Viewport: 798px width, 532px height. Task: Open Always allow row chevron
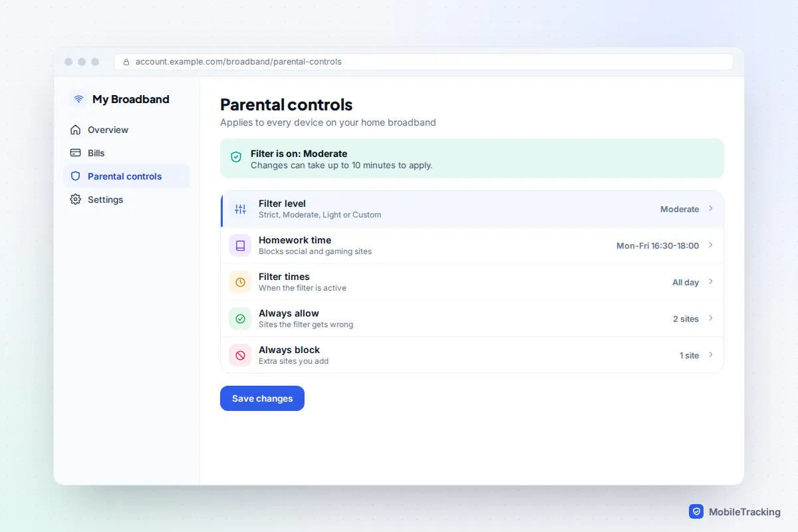pyautogui.click(x=710, y=319)
